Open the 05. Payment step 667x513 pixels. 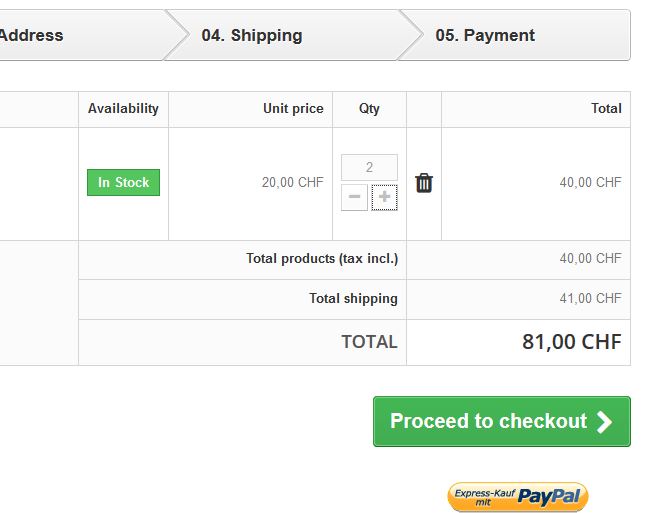485,35
